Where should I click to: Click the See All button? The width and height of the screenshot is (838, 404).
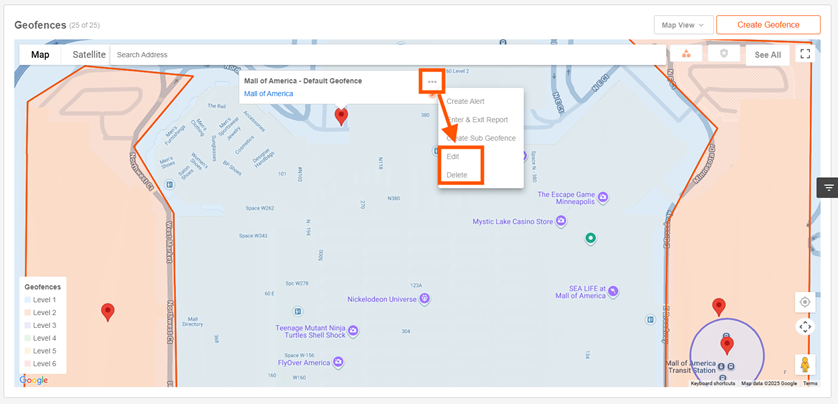[x=767, y=55]
